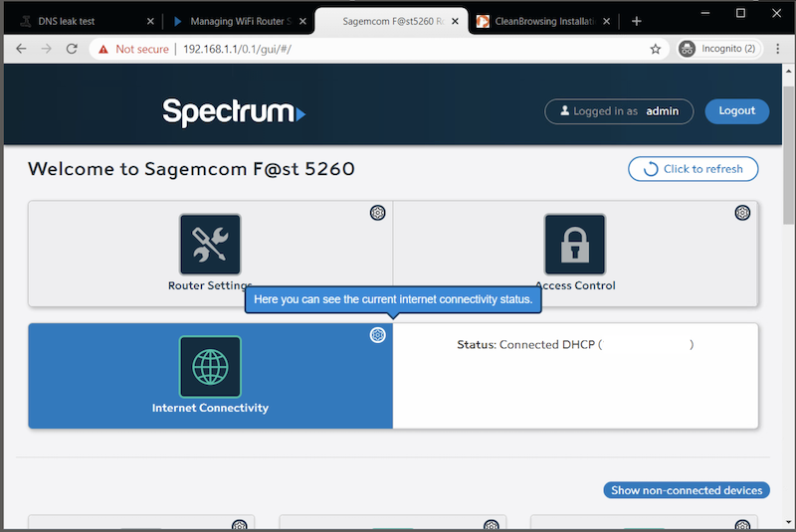Reload the page with the browser refresh icon

pyautogui.click(x=72, y=49)
